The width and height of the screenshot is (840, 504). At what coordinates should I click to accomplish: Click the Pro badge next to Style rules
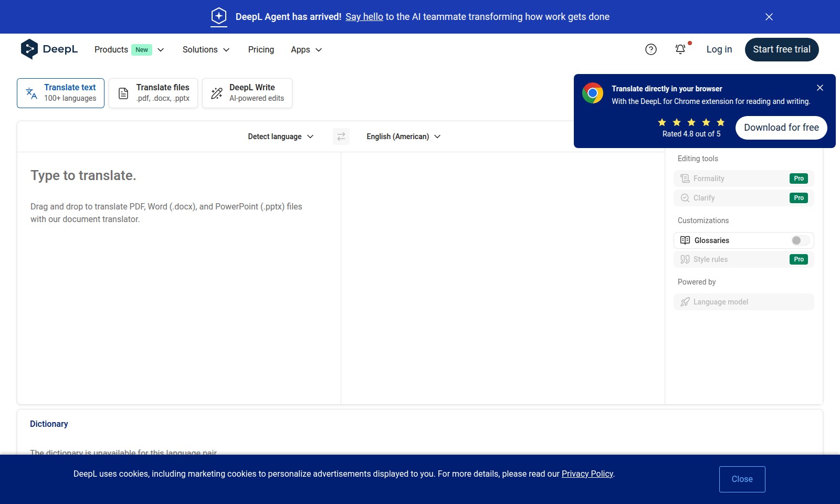799,259
